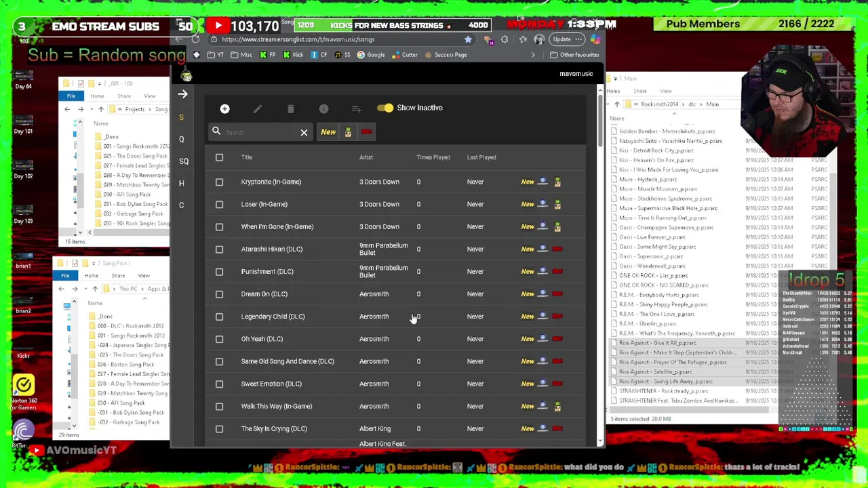Open the Other favourites folder
This screenshot has width=868, height=488.
click(x=575, y=55)
